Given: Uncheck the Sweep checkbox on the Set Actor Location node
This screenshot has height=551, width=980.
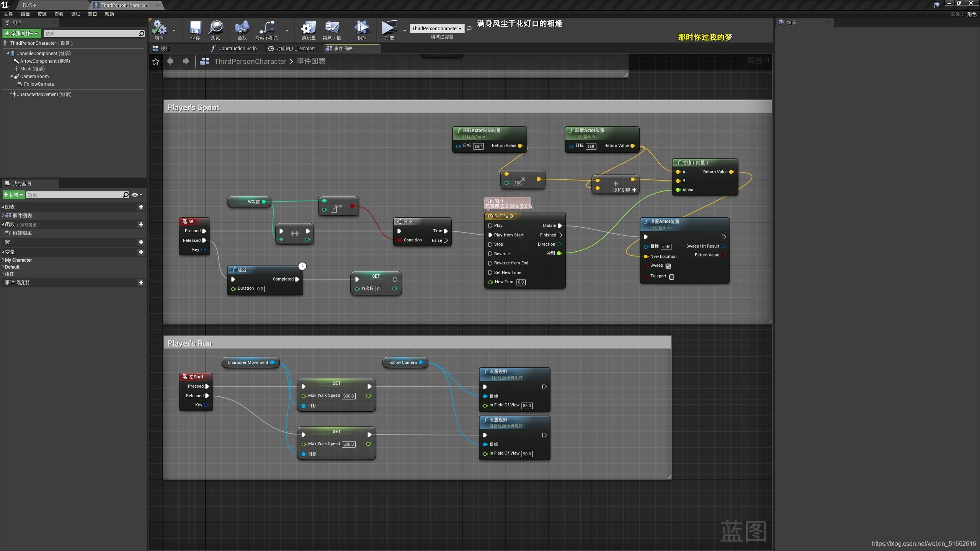Looking at the screenshot, I should click(x=668, y=266).
